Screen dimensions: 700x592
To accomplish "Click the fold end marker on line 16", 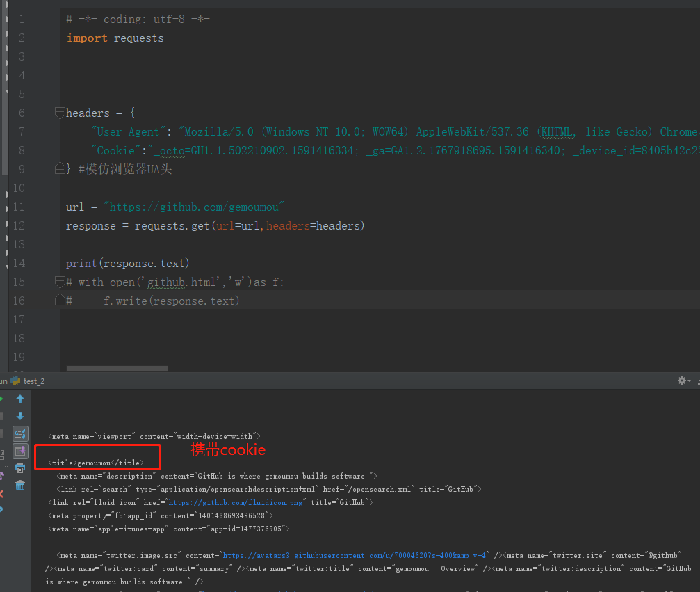I will point(59,301).
